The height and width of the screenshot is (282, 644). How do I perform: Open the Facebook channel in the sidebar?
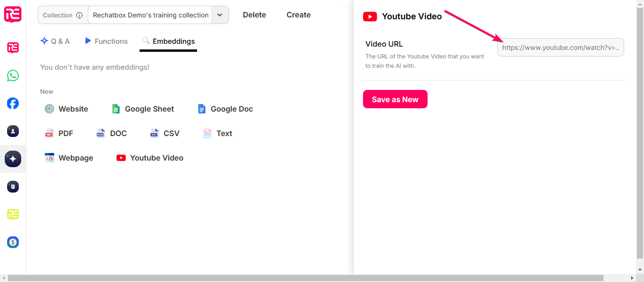click(x=13, y=104)
